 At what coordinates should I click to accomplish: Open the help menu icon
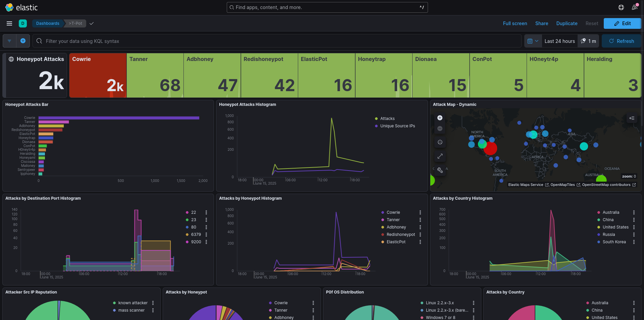621,7
